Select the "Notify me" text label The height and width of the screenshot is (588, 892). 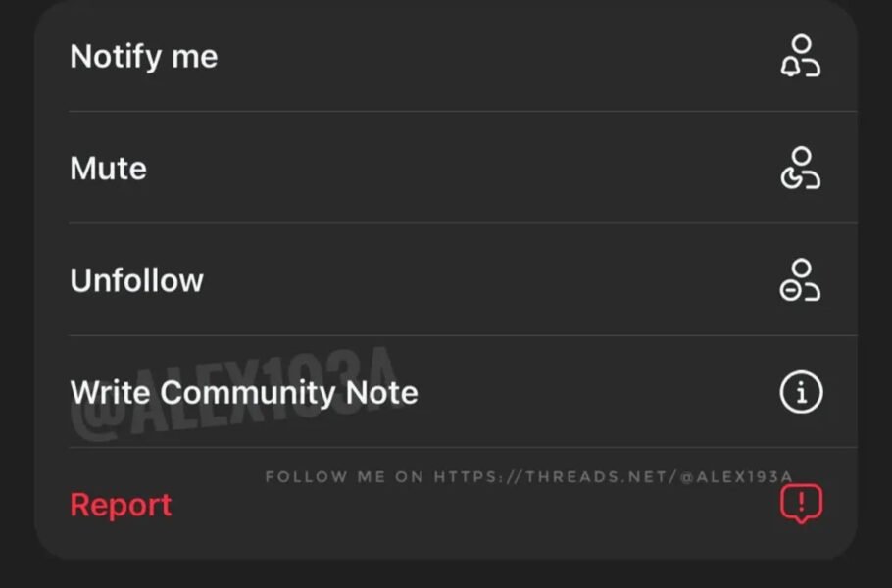[144, 57]
